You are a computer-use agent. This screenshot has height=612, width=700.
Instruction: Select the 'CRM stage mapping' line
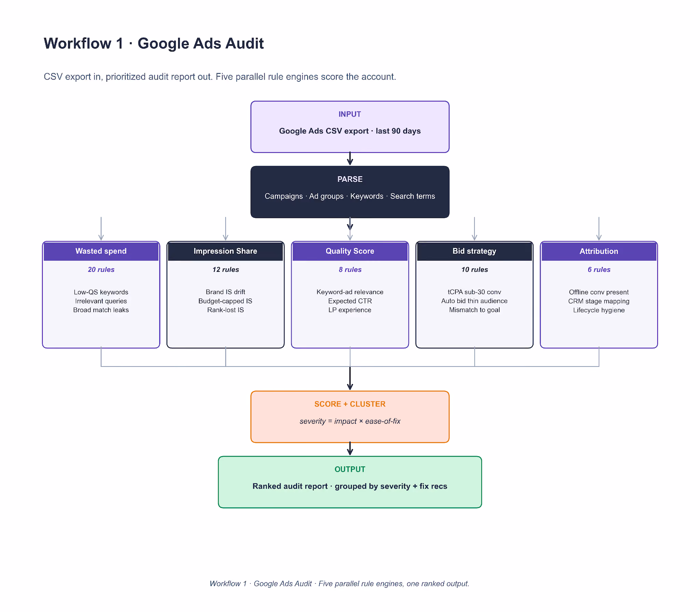tap(599, 301)
